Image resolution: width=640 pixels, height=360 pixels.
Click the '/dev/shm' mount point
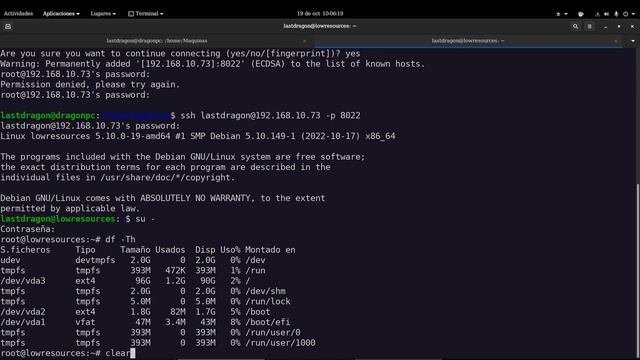(x=265, y=291)
